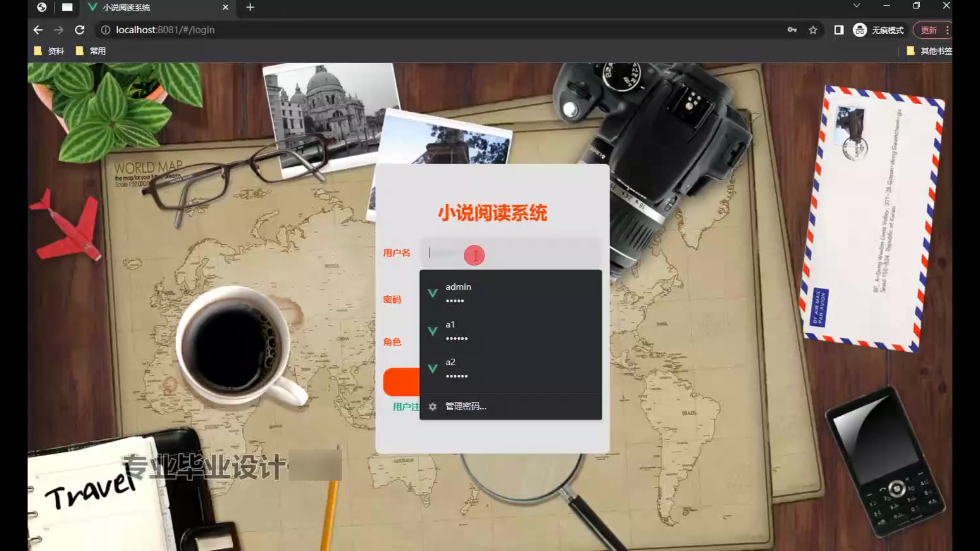
Task: Open the 其他书签 bookmarks folder
Action: (x=929, y=51)
